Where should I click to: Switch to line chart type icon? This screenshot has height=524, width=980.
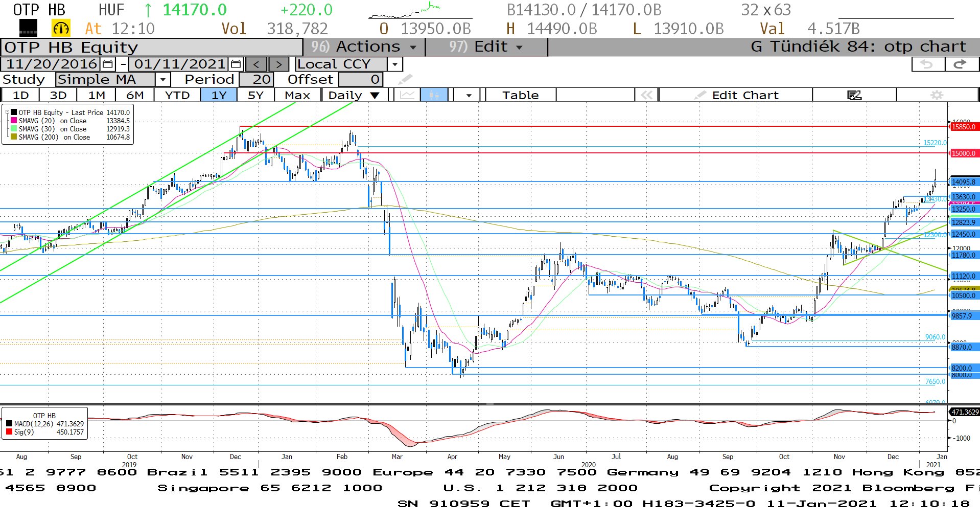[x=407, y=95]
